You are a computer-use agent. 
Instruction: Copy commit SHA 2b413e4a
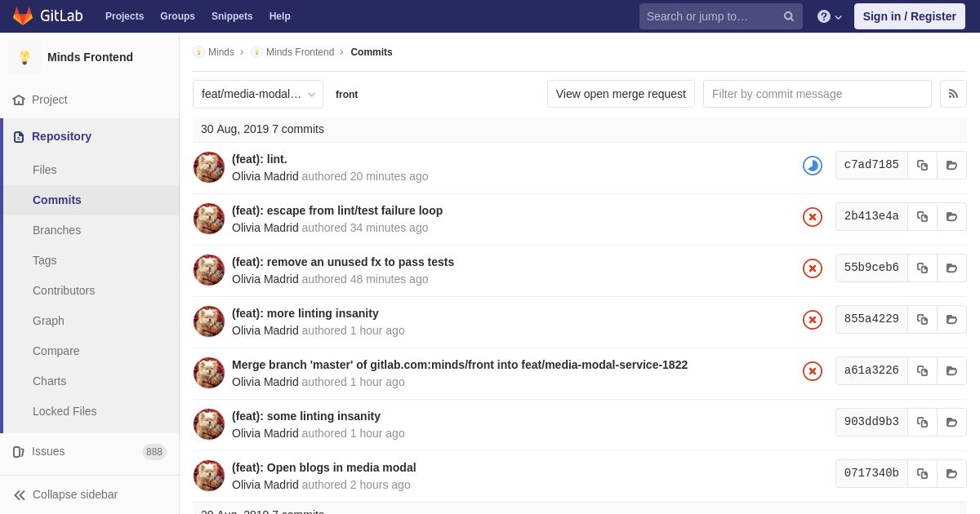tap(922, 216)
